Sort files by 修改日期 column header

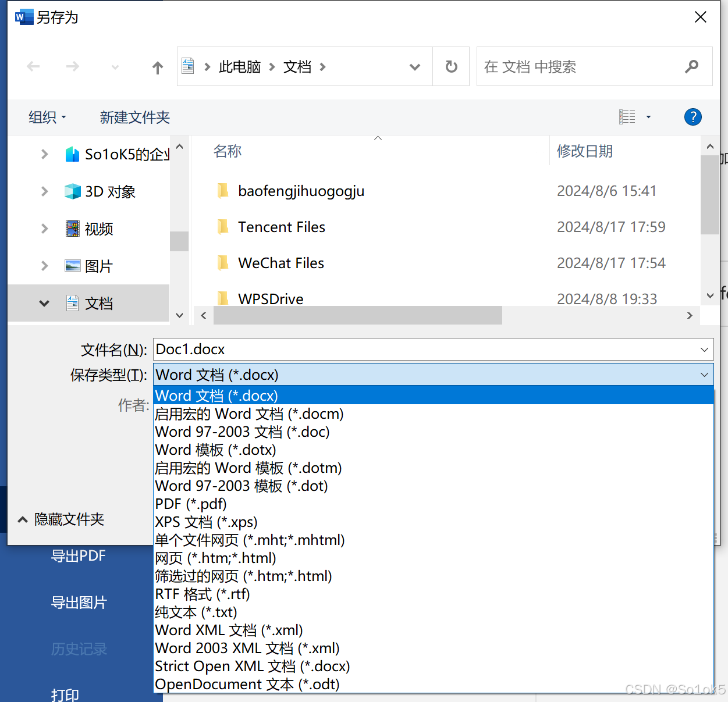pos(585,151)
